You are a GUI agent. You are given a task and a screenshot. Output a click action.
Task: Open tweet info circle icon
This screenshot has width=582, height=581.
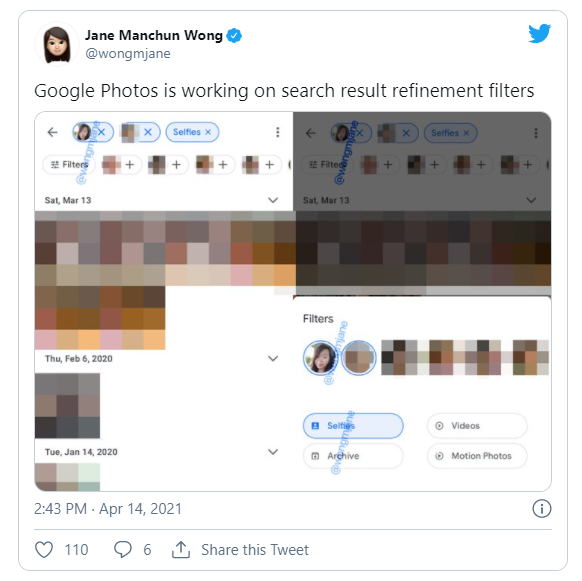[x=542, y=509]
